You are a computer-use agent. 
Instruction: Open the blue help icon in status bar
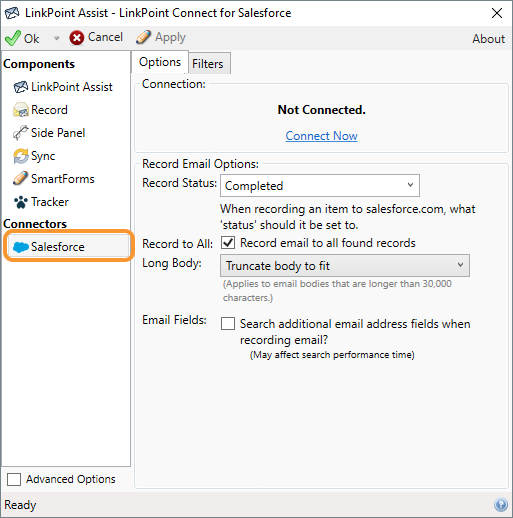pos(501,505)
